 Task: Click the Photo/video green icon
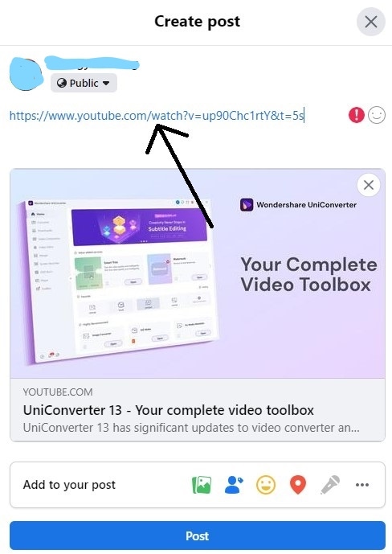point(202,485)
